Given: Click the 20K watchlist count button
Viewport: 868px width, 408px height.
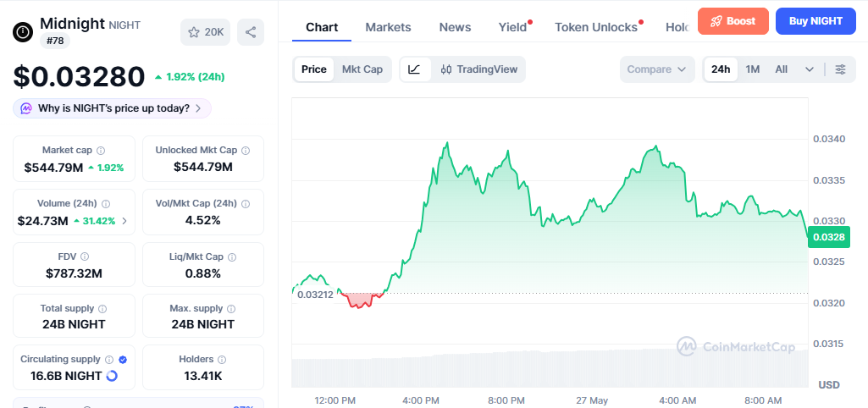Looking at the screenshot, I should [206, 32].
